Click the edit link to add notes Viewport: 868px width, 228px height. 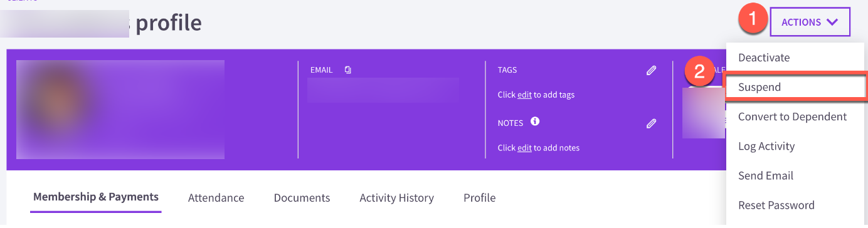pos(524,148)
